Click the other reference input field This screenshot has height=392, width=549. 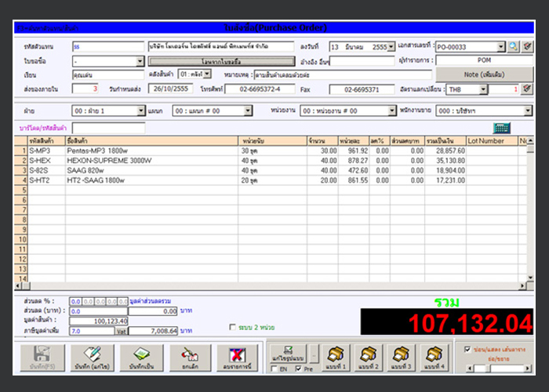362,61
